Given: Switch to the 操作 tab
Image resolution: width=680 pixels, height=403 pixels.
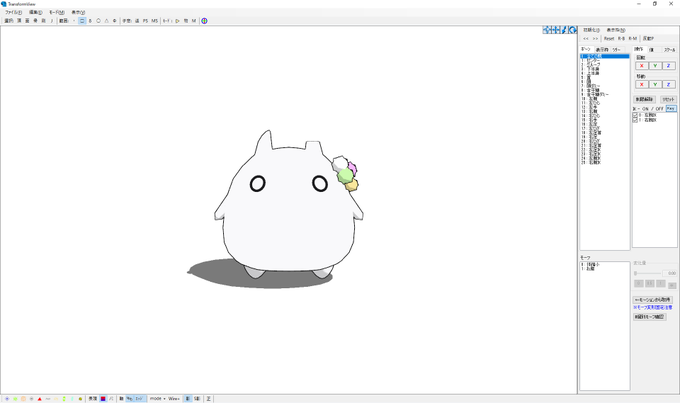Looking at the screenshot, I should (x=639, y=49).
